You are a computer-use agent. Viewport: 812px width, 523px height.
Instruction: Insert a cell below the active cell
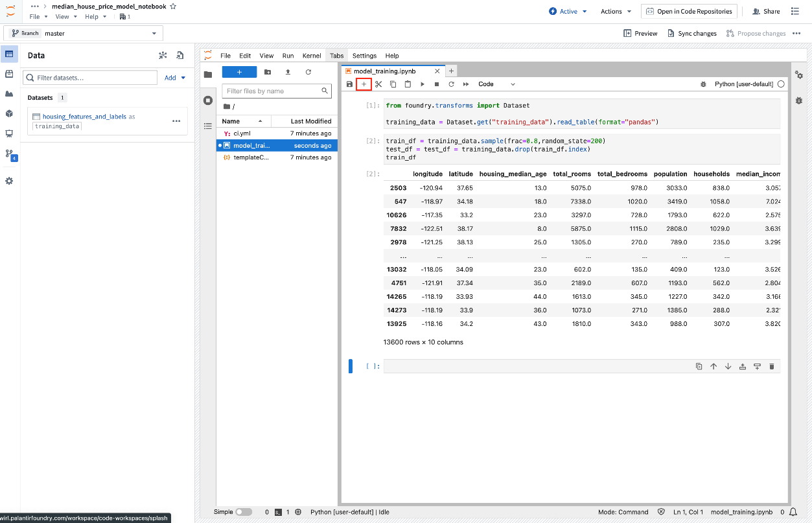pos(757,366)
